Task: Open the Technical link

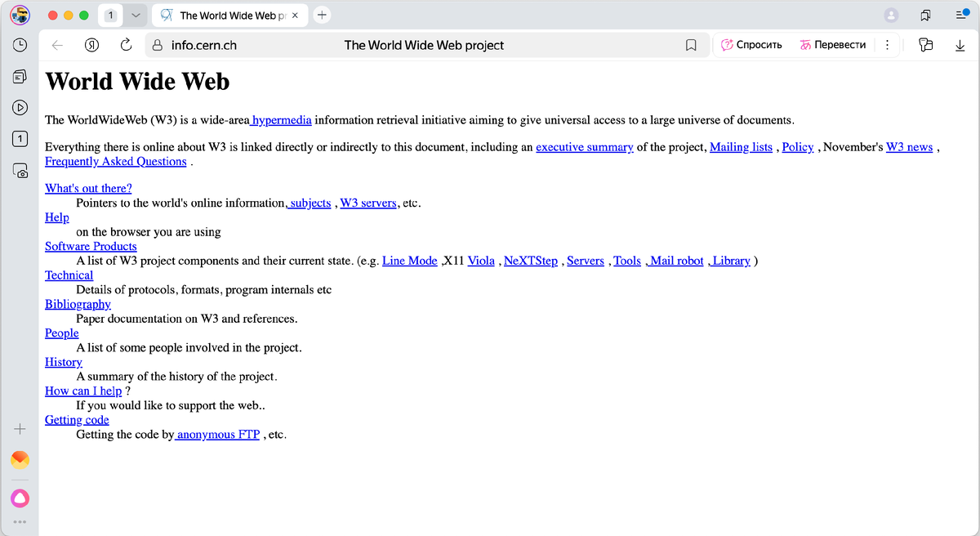Action: (x=69, y=275)
